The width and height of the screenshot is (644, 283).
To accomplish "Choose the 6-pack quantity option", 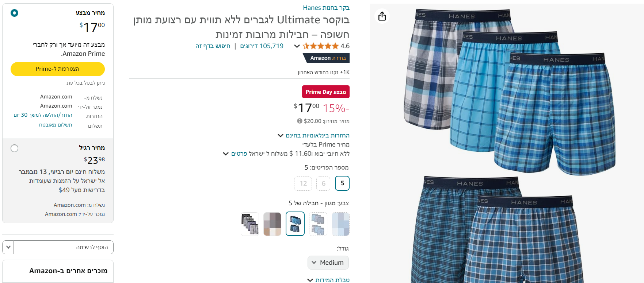I will [x=323, y=183].
